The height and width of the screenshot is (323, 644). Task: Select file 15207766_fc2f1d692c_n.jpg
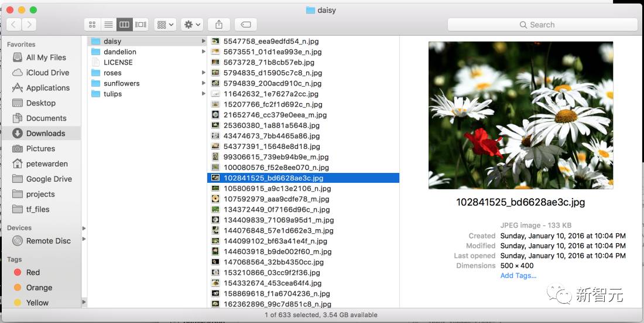tap(303, 104)
